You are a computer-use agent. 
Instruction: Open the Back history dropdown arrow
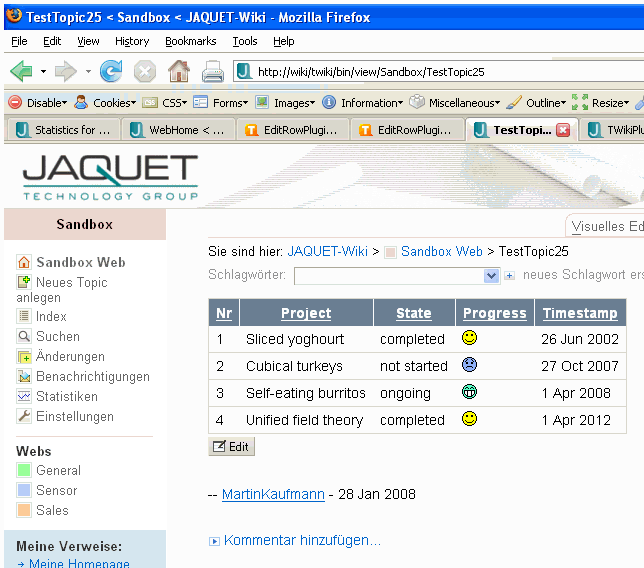coord(43,71)
